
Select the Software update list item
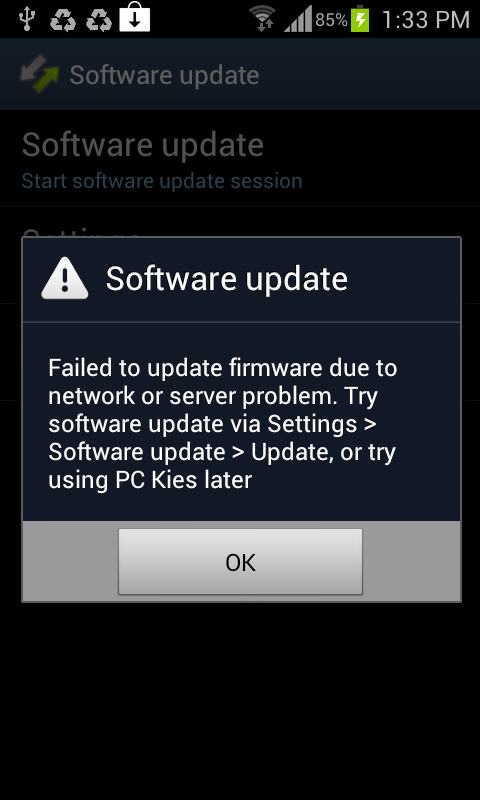[x=240, y=158]
